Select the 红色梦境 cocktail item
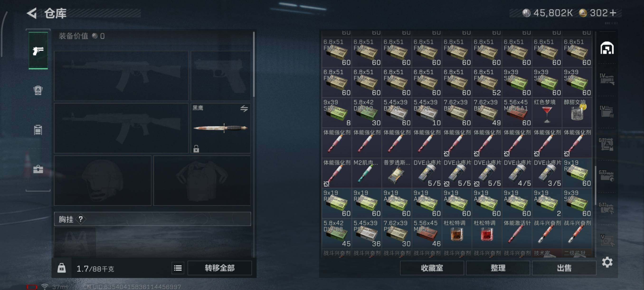644x290 pixels. click(547, 113)
